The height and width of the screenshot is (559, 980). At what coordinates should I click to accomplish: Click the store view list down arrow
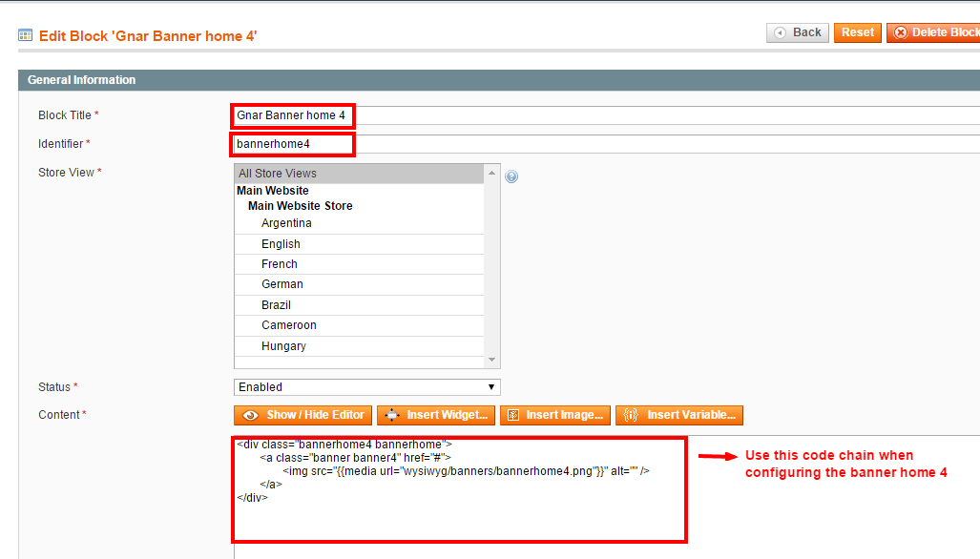[x=491, y=360]
